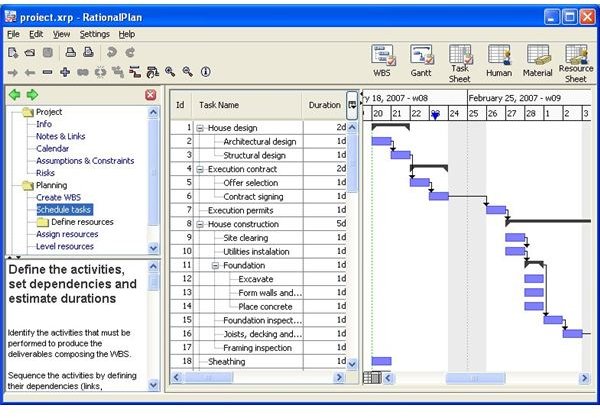Click the Task Name column header
Viewport: 600px width, 418px height.
(x=247, y=105)
